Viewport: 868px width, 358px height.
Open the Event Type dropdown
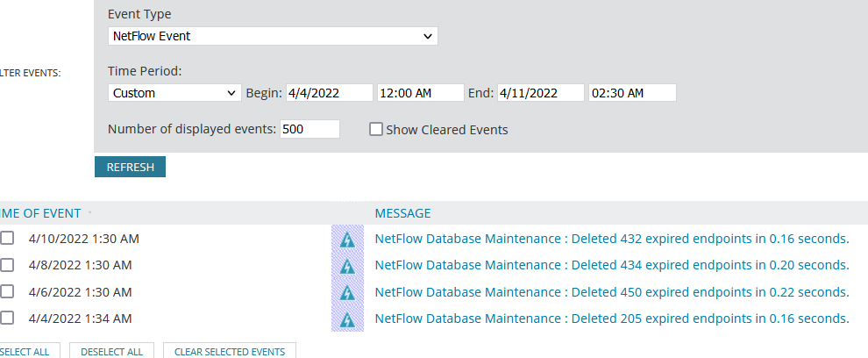point(273,36)
